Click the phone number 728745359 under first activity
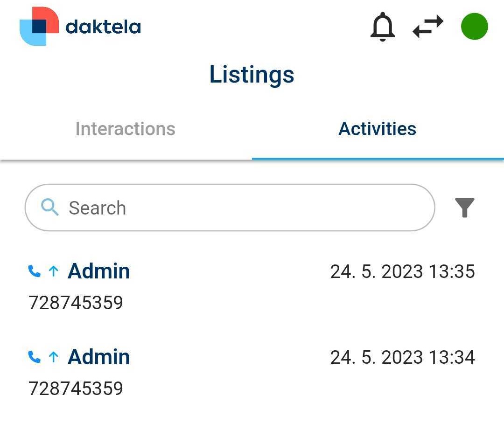Screen dimensions: 504x423 (76, 303)
